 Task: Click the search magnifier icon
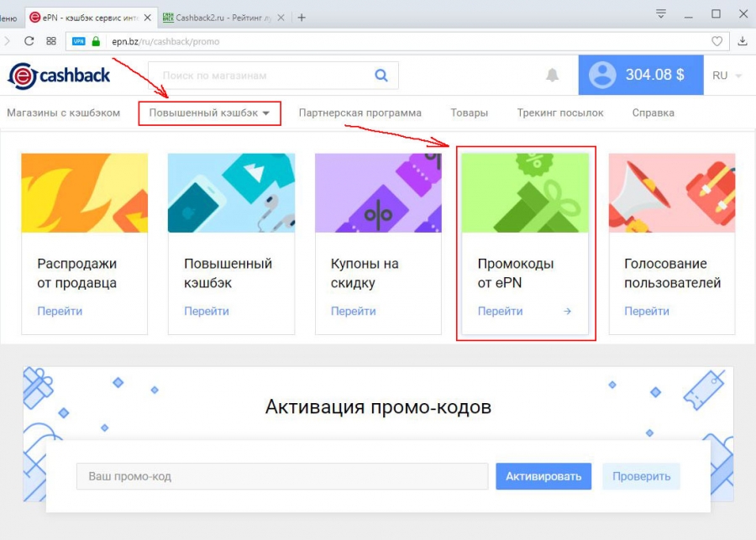tap(381, 76)
